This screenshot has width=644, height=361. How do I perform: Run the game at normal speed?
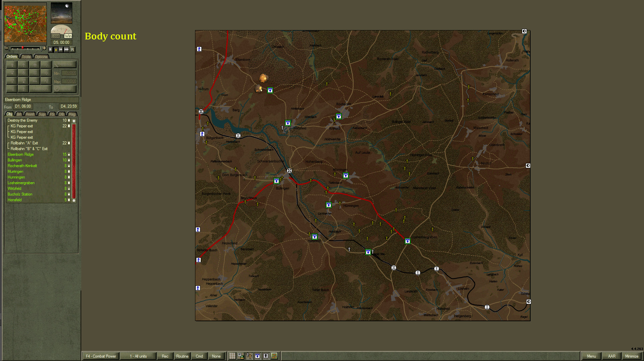click(56, 49)
